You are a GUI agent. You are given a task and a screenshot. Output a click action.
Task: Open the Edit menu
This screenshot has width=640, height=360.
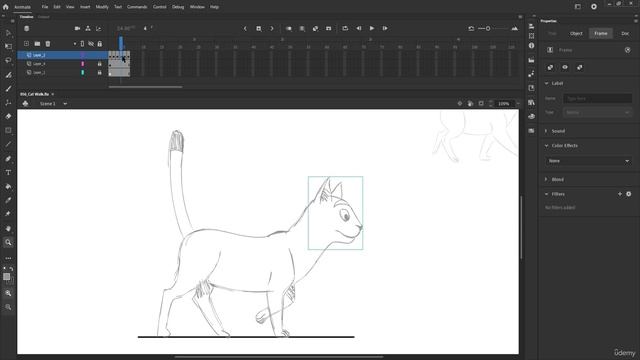point(57,7)
